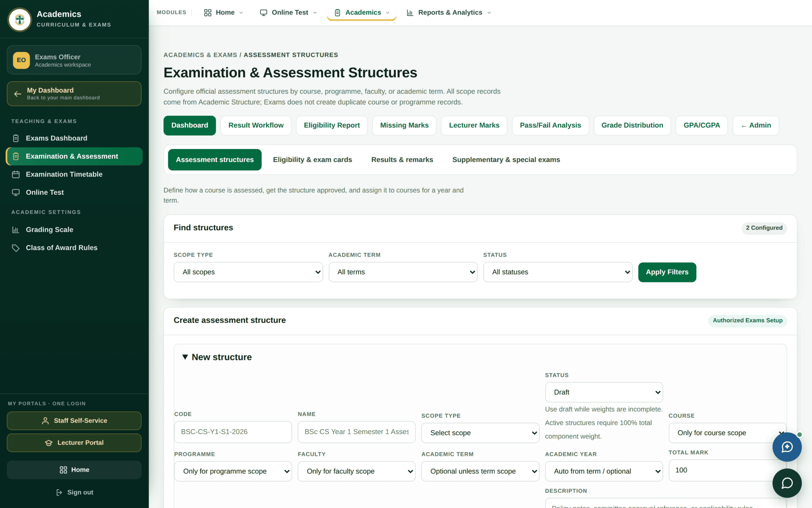
Task: Go back to Admin
Action: tap(756, 126)
